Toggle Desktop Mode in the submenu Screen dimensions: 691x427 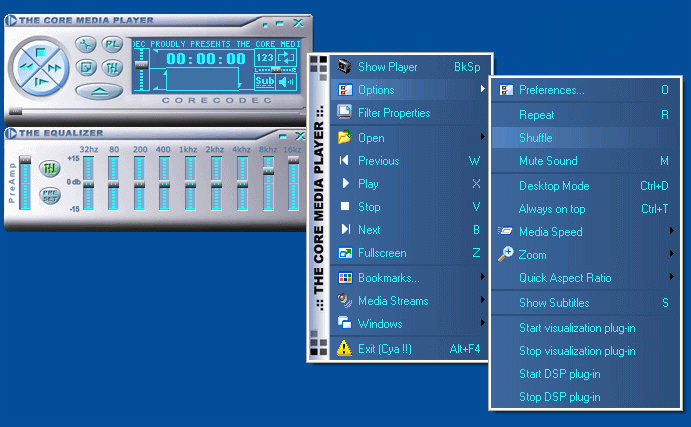pos(586,186)
